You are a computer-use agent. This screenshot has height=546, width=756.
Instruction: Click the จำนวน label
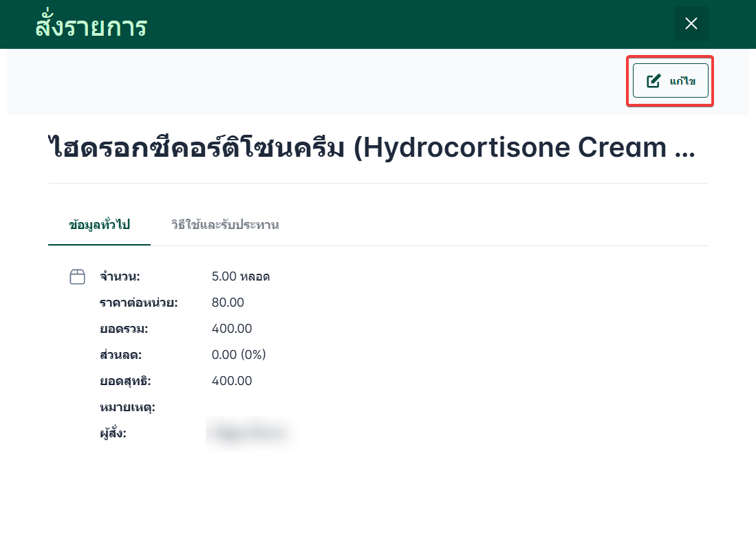[x=120, y=276]
